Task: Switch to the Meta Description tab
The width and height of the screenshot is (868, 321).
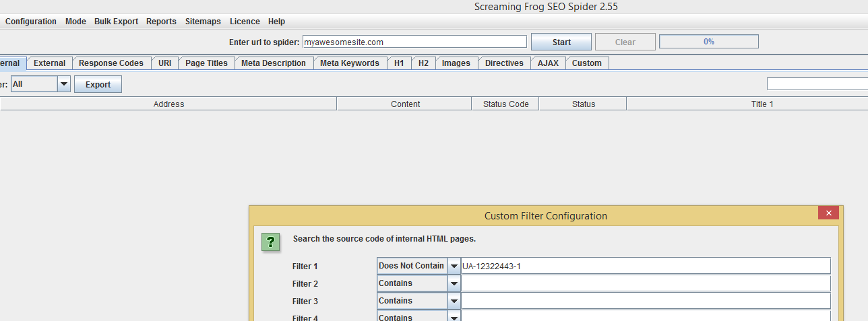Action: tap(274, 63)
